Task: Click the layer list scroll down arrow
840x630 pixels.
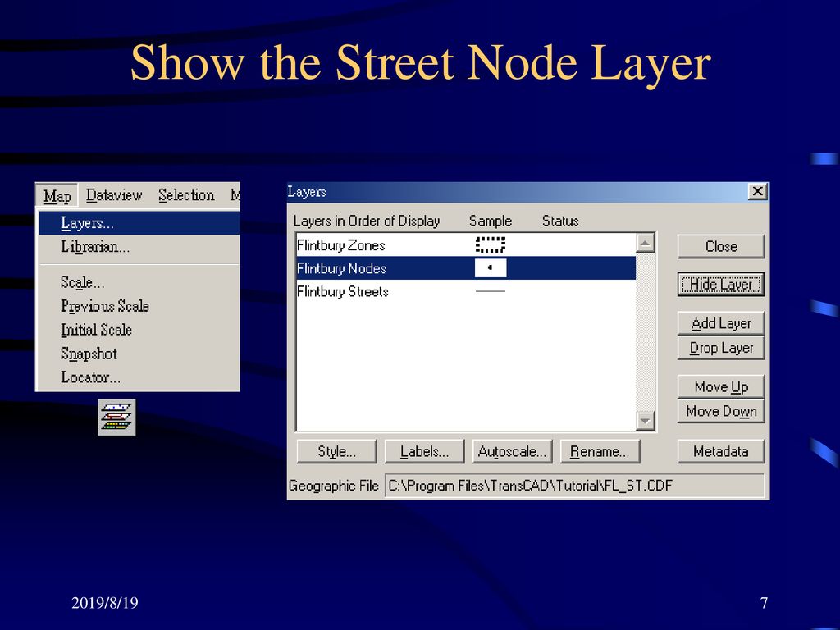Action: [646, 421]
